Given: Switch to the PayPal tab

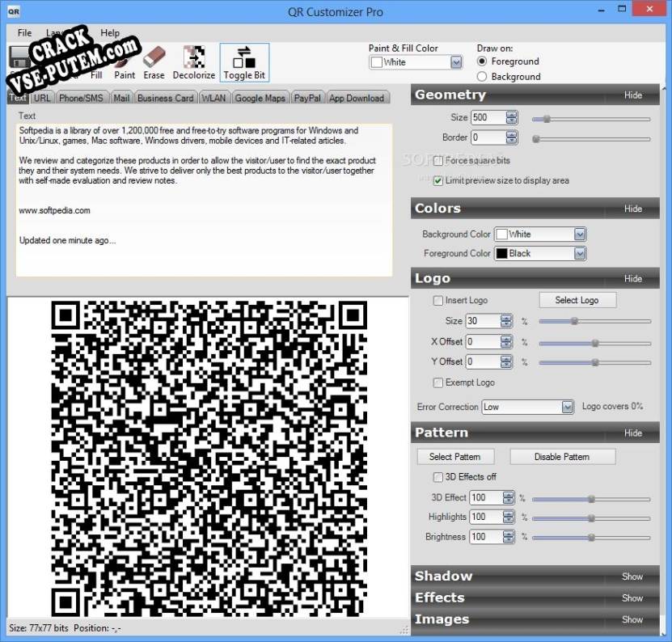Looking at the screenshot, I should 307,98.
